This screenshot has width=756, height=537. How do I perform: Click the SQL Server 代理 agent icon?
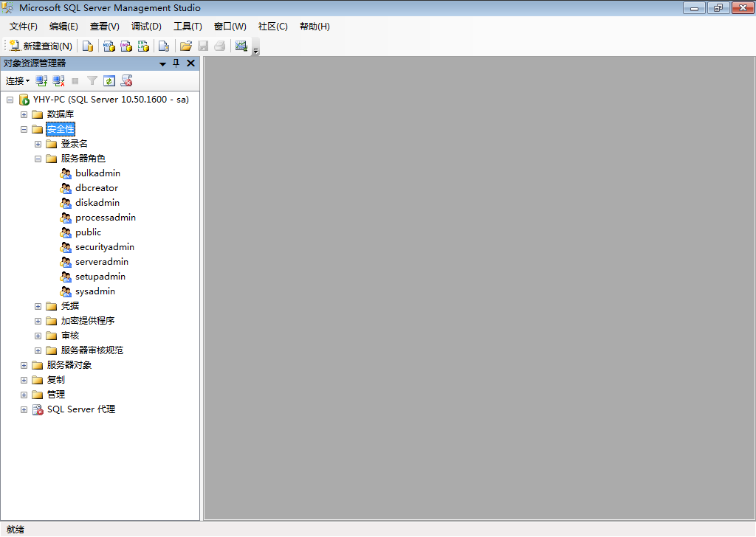[38, 409]
